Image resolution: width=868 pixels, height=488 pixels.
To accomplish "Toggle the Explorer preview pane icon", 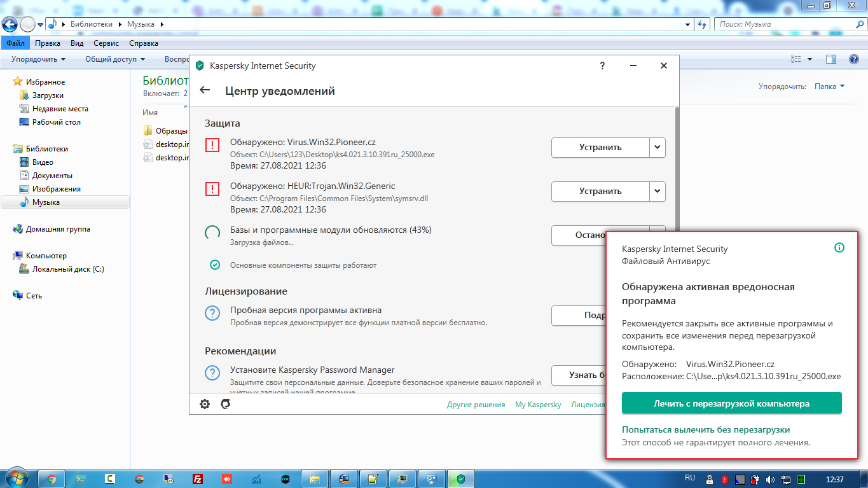I will pos(830,59).
